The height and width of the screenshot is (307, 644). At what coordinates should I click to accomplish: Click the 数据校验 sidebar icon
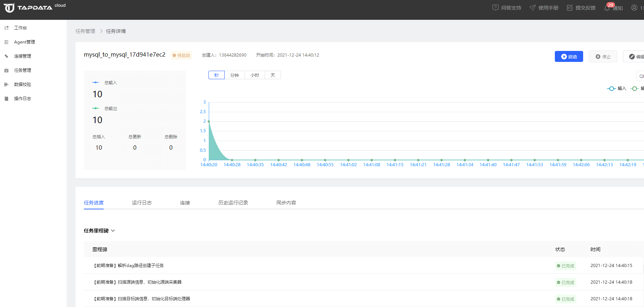tap(6, 85)
